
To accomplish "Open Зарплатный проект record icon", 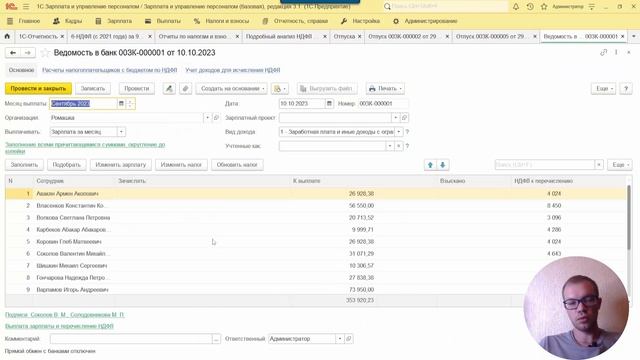I will 404,118.
